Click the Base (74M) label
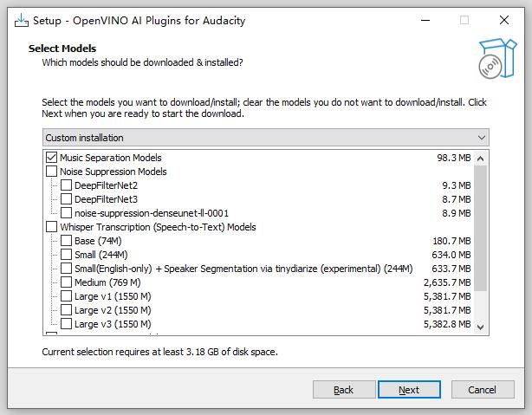532x415 pixels. pos(98,241)
